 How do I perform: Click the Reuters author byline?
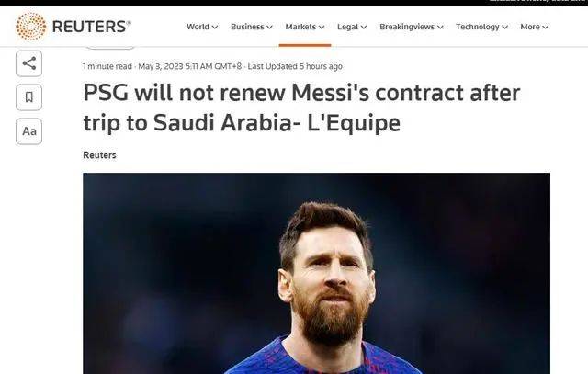pyautogui.click(x=99, y=155)
